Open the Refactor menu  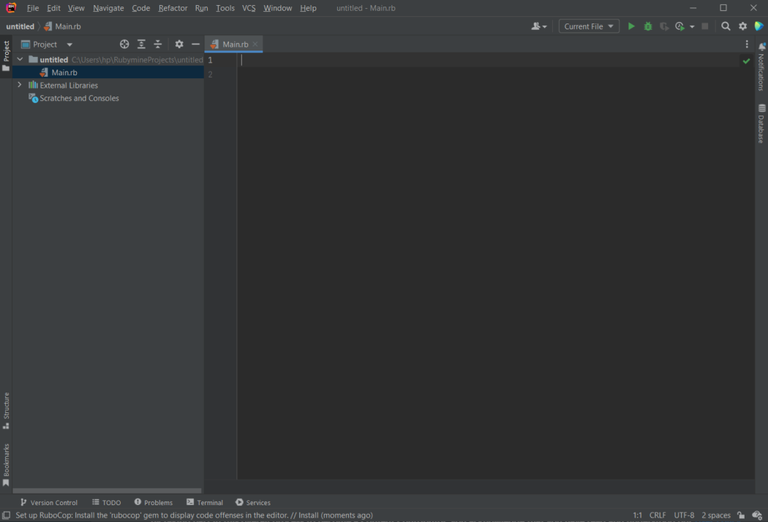[x=172, y=8]
